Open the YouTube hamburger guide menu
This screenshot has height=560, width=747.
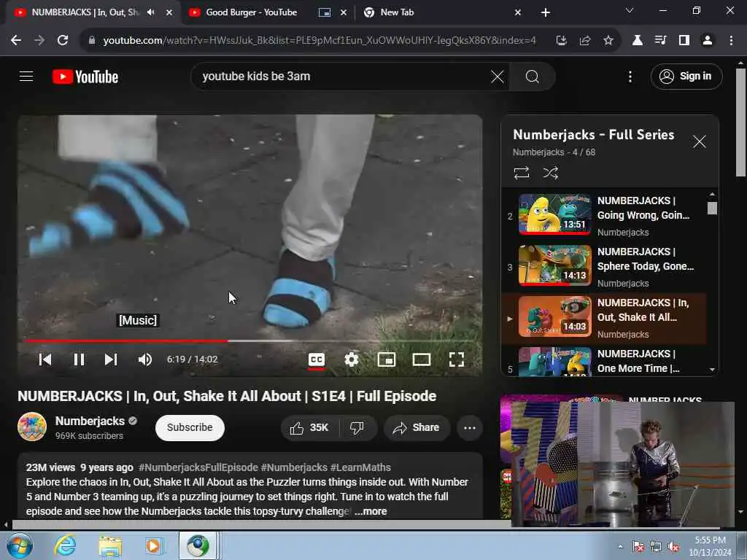tap(26, 76)
